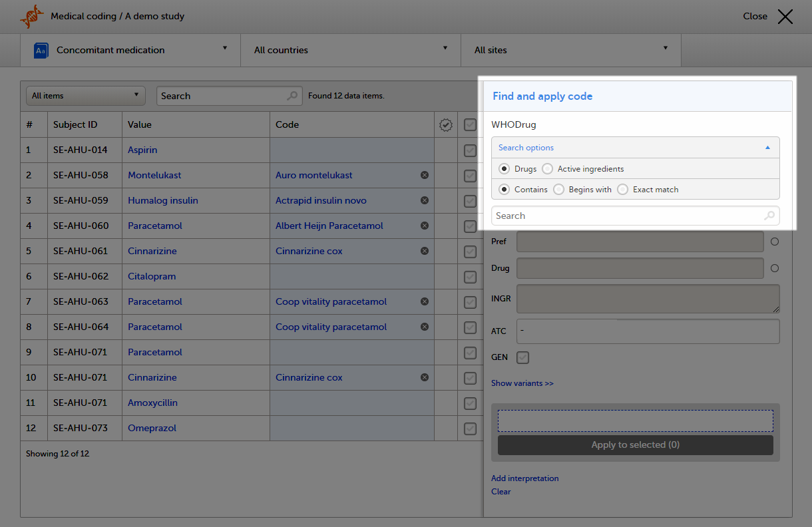Choose the Begins with search option
Image resolution: width=812 pixels, height=527 pixels.
click(x=559, y=190)
